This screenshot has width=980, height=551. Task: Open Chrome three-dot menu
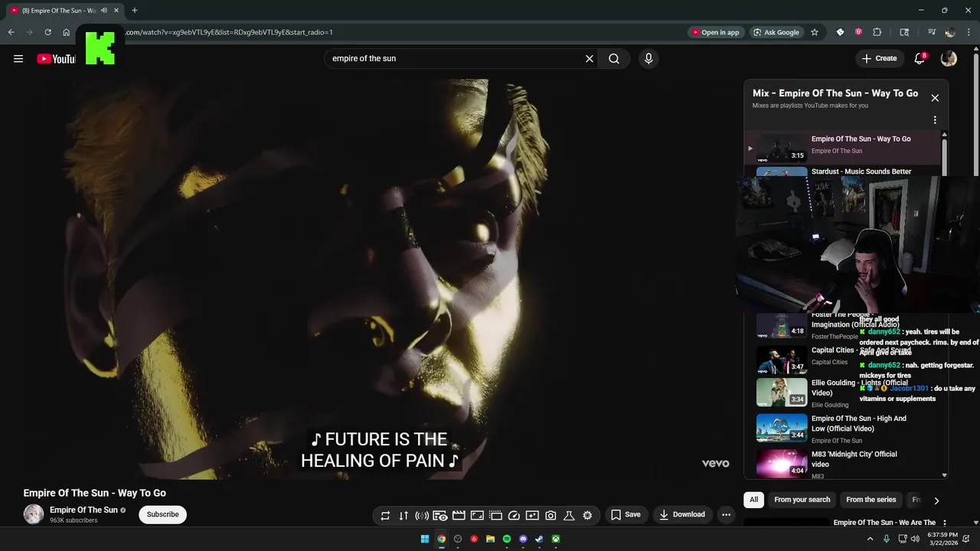tap(969, 32)
